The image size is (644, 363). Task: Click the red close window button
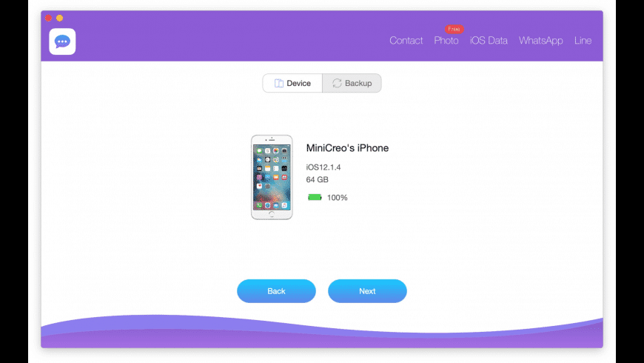[48, 18]
